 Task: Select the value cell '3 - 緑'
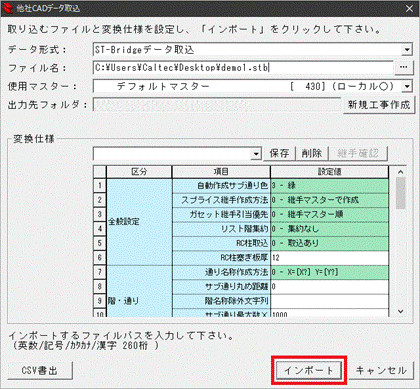pyautogui.click(x=329, y=185)
